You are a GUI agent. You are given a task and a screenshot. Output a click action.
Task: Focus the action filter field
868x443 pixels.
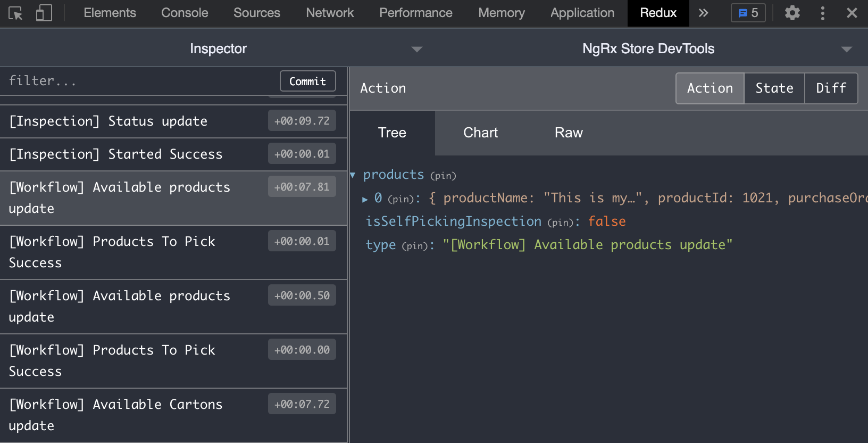(138, 81)
